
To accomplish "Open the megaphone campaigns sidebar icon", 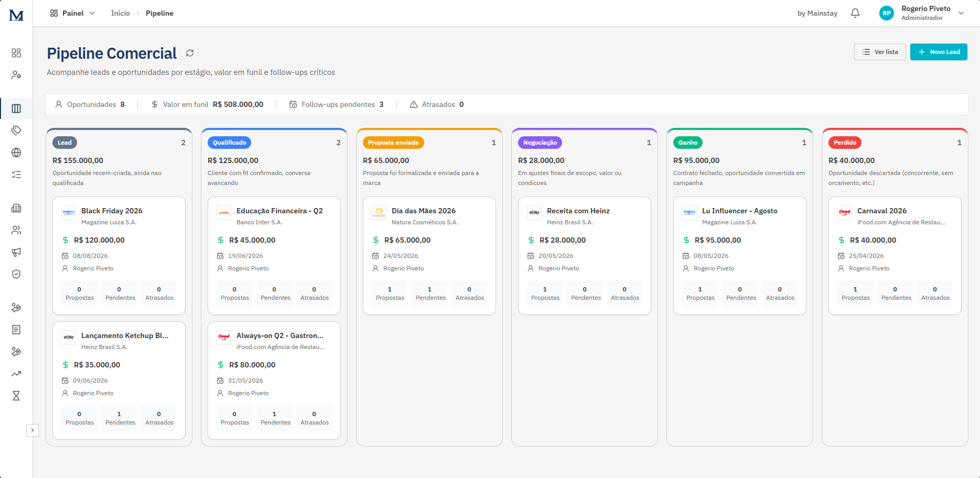I will coord(16,252).
